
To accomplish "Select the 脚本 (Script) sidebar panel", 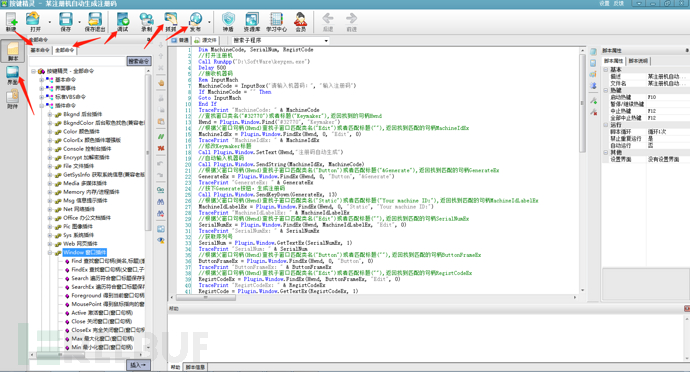I will click(x=13, y=51).
